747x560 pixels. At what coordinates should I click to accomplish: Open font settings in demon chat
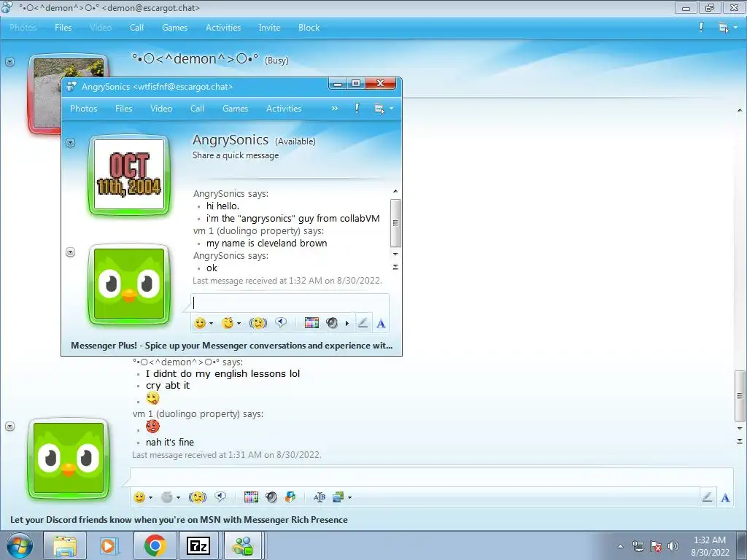pos(725,498)
